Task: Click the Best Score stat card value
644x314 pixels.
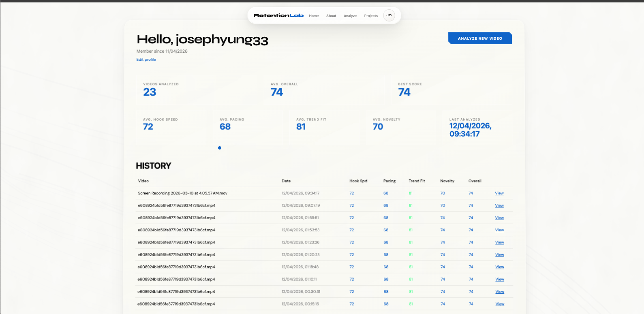Action: point(404,92)
